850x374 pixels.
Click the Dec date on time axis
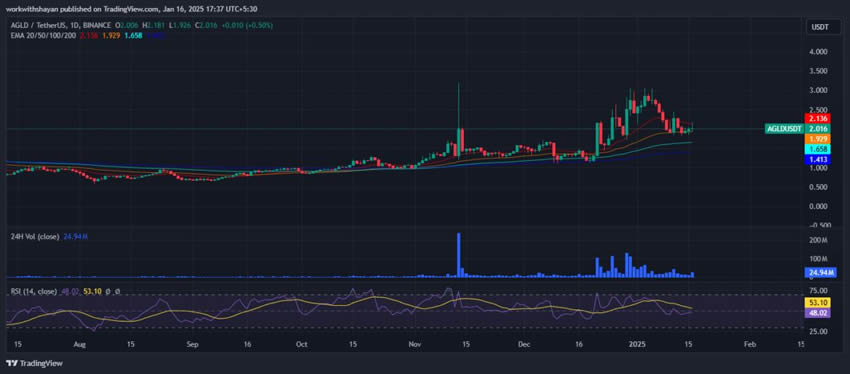point(524,344)
